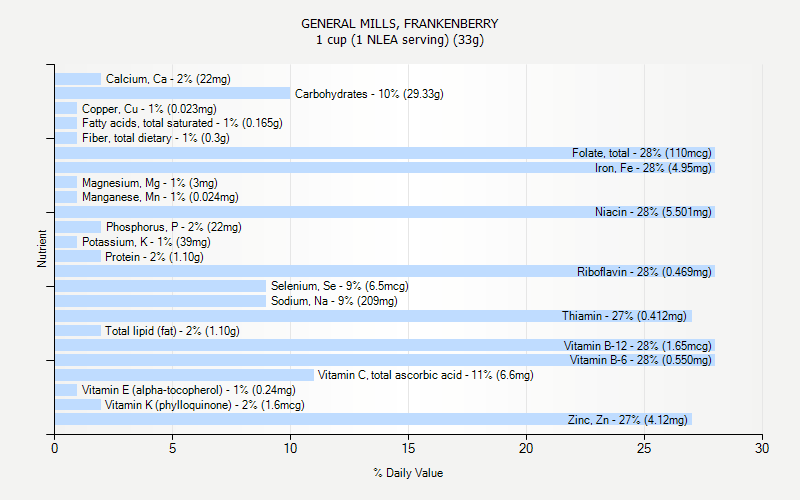The width and height of the screenshot is (800, 500).
Task: Click the Vitamin C, total ascorbic acid label
Action: tap(426, 375)
